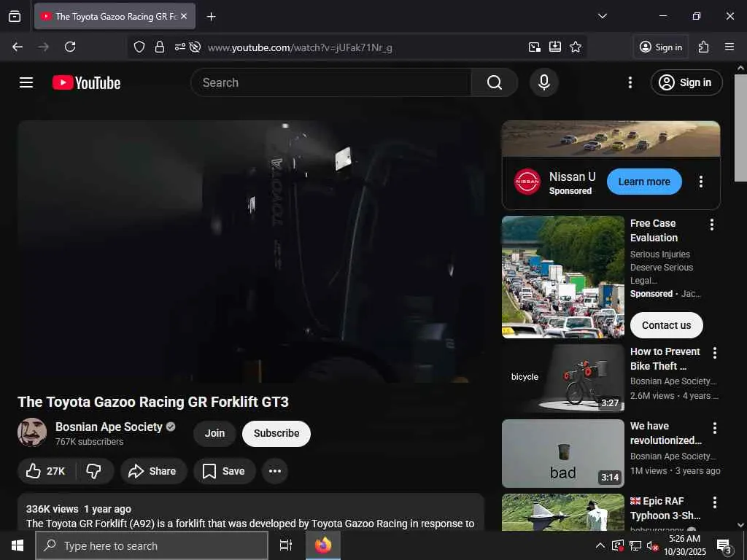The height and width of the screenshot is (560, 747).
Task: Show hidden system tray icons
Action: (x=600, y=545)
